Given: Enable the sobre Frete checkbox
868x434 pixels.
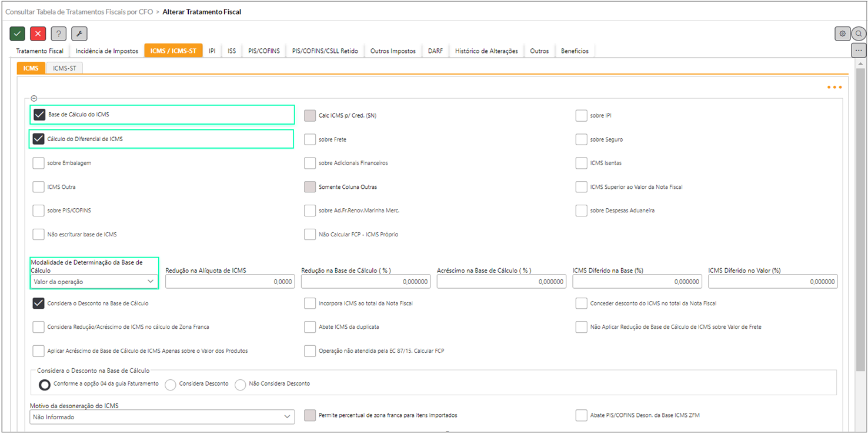Looking at the screenshot, I should [x=310, y=139].
